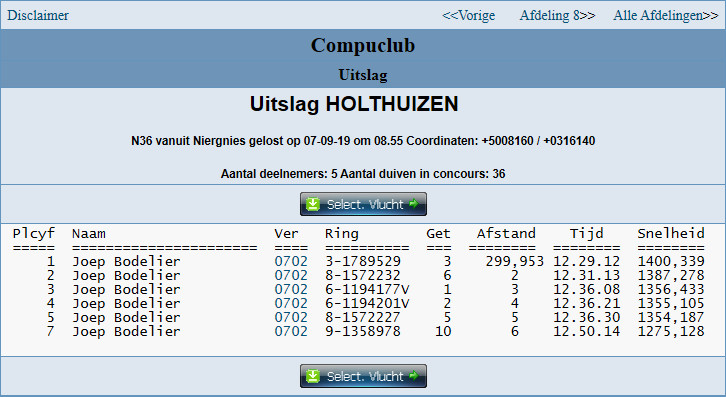Open Ver 0702 link for ring 8-1572227
Screen dimensions: 726x397
point(291,317)
